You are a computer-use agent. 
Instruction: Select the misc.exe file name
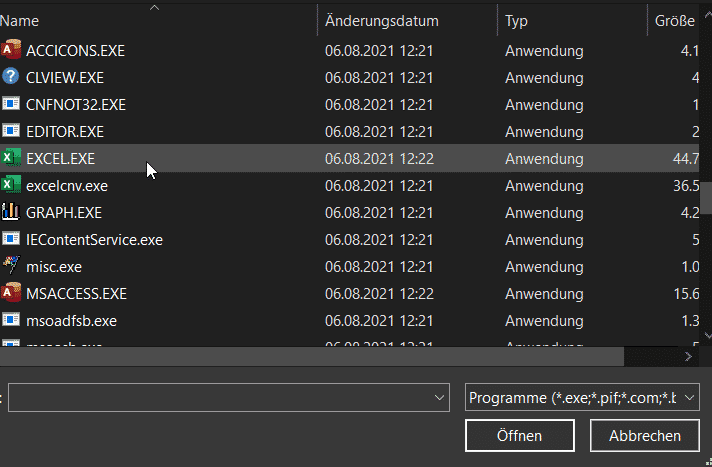[54, 267]
